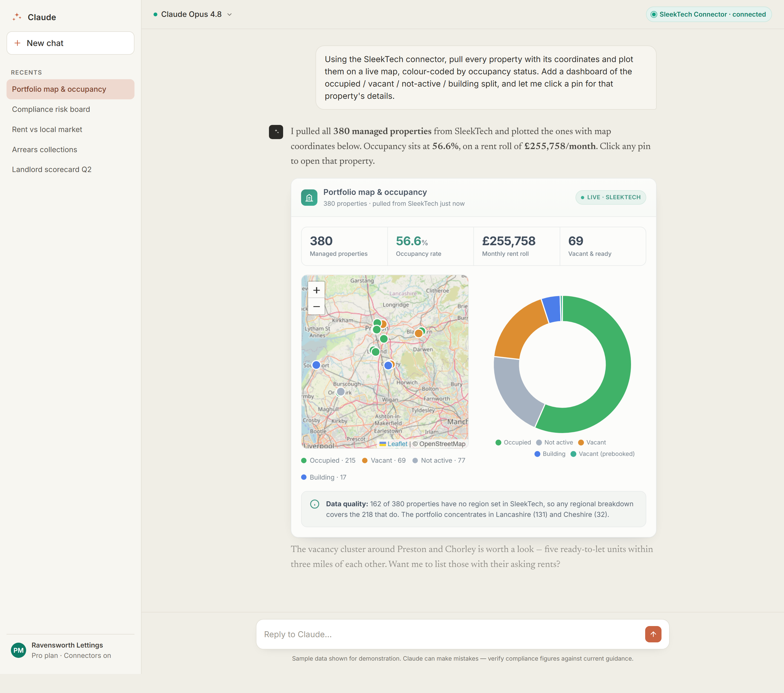784x693 pixels.
Task: Click the Data quality info icon
Action: (314, 504)
